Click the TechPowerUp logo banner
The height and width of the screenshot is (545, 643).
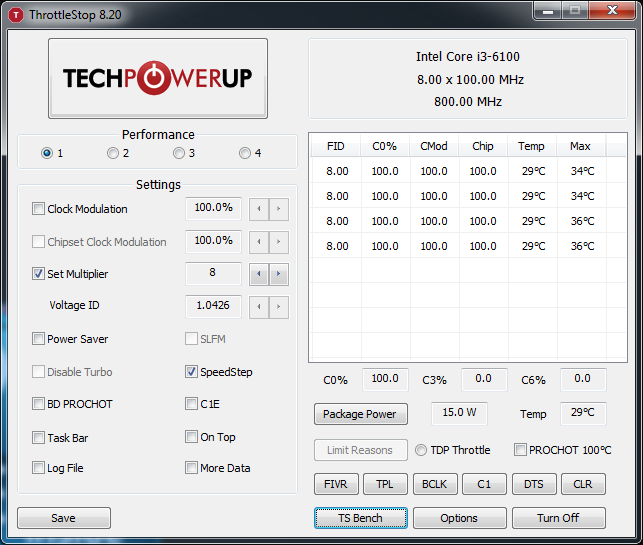(158, 78)
